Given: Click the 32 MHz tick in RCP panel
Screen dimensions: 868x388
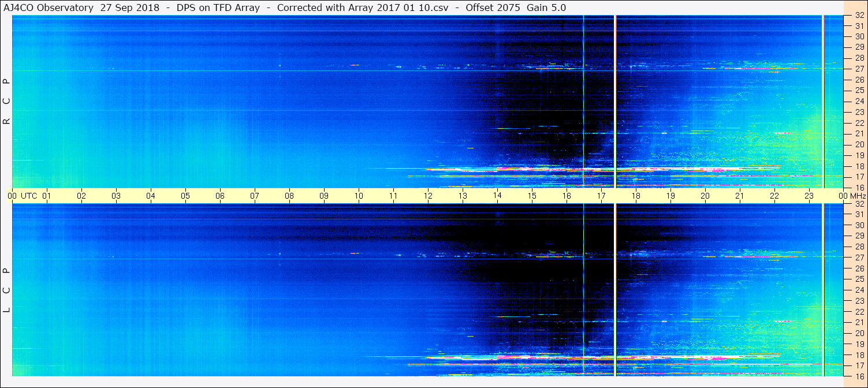Looking at the screenshot, I should pos(859,15).
